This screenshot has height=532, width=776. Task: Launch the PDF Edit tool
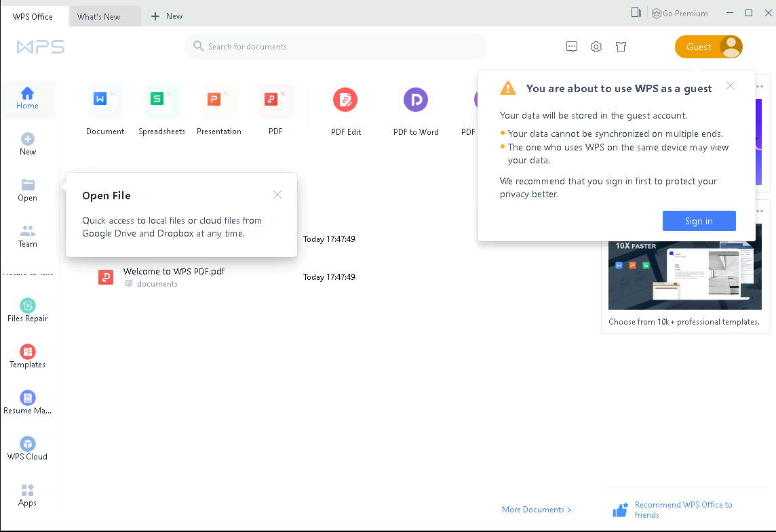(x=345, y=100)
